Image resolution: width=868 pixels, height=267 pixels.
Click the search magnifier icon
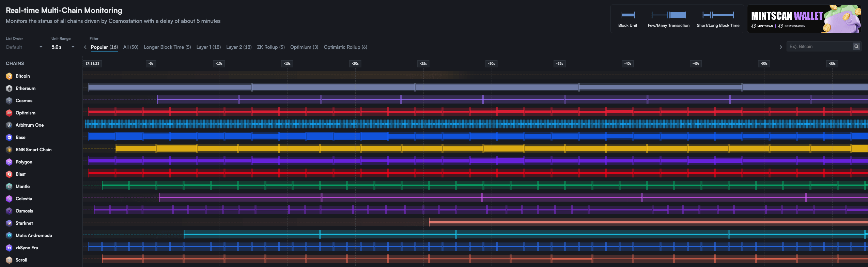(856, 47)
